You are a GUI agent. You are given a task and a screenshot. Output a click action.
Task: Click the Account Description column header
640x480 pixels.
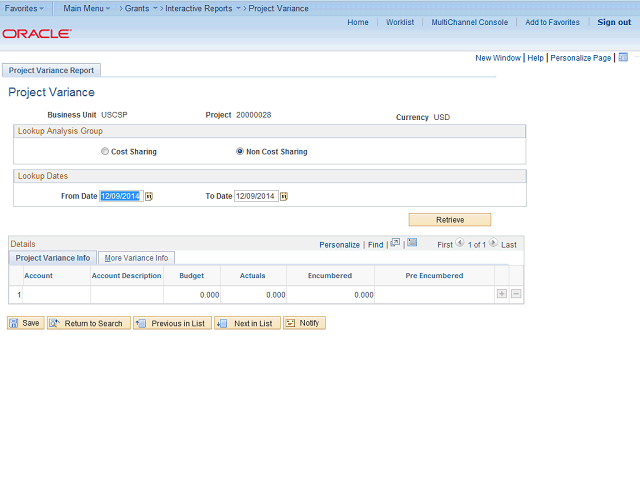point(127,276)
